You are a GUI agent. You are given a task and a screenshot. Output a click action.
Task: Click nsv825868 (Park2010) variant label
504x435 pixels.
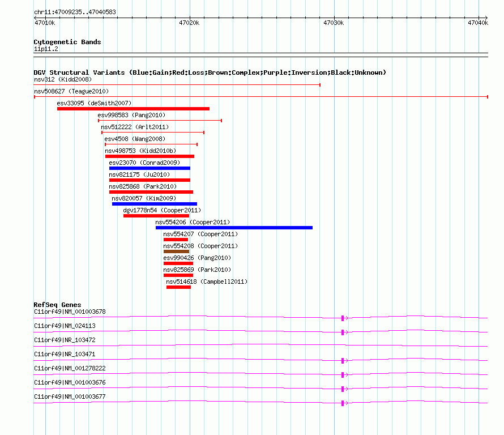(x=143, y=186)
